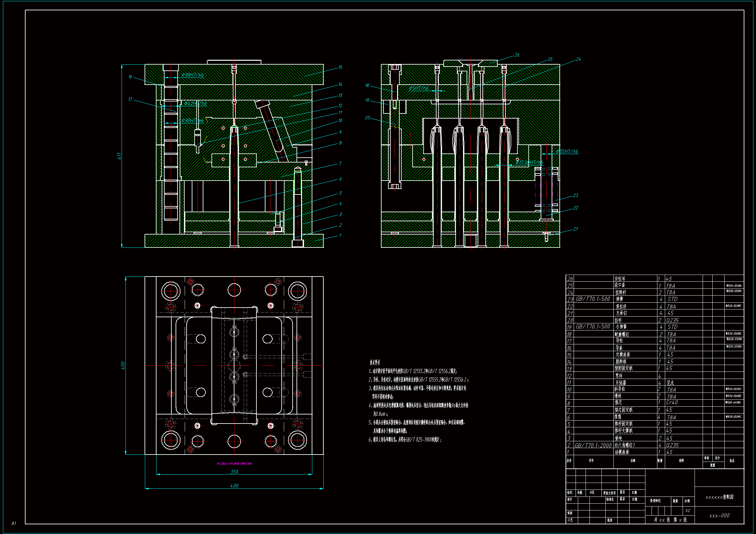Click technical note mentioning GB/T 825-1988
This screenshot has width=756, height=534.
pyautogui.click(x=405, y=440)
